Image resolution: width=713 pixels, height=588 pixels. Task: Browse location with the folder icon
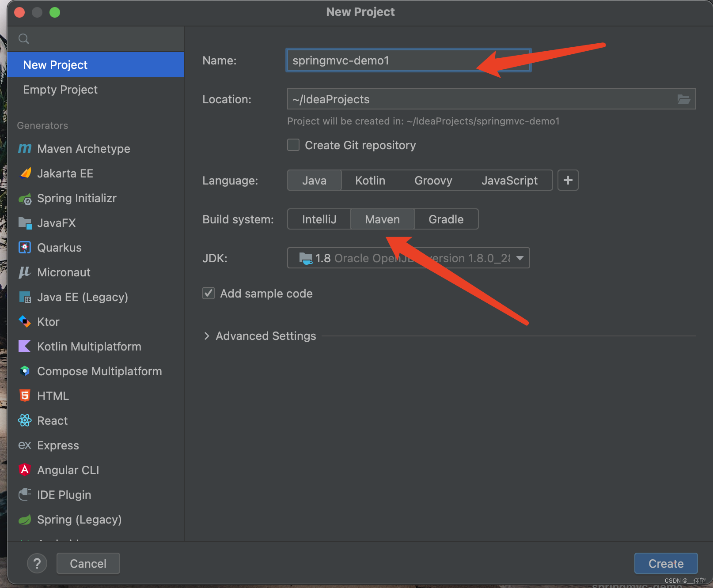[684, 99]
